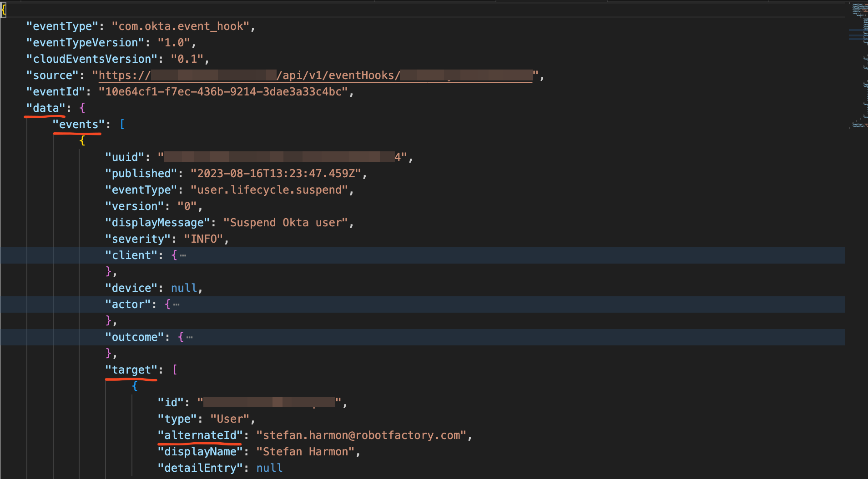868x479 pixels.
Task: Click the "cloudEventsVersion" key
Action: click(92, 59)
